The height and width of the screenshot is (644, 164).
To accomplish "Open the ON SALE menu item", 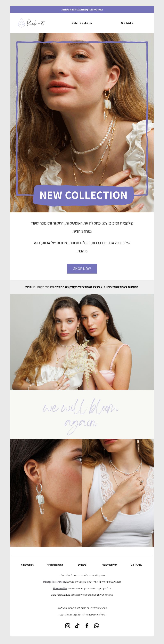I will [127, 23].
